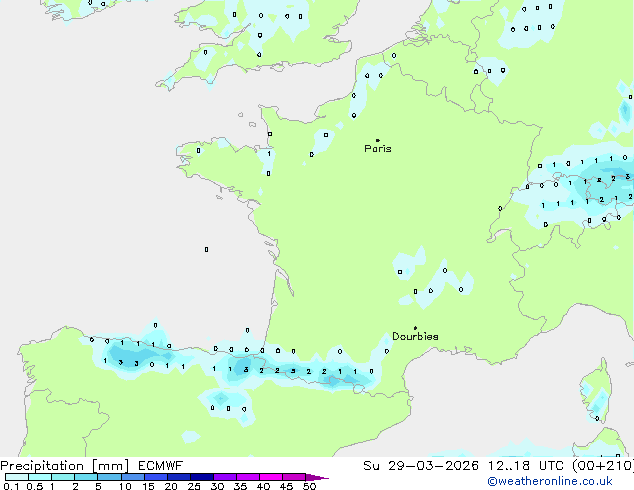Image resolution: width=634 pixels, height=490 pixels.
Task: Click the Paris city label
Action: (378, 149)
